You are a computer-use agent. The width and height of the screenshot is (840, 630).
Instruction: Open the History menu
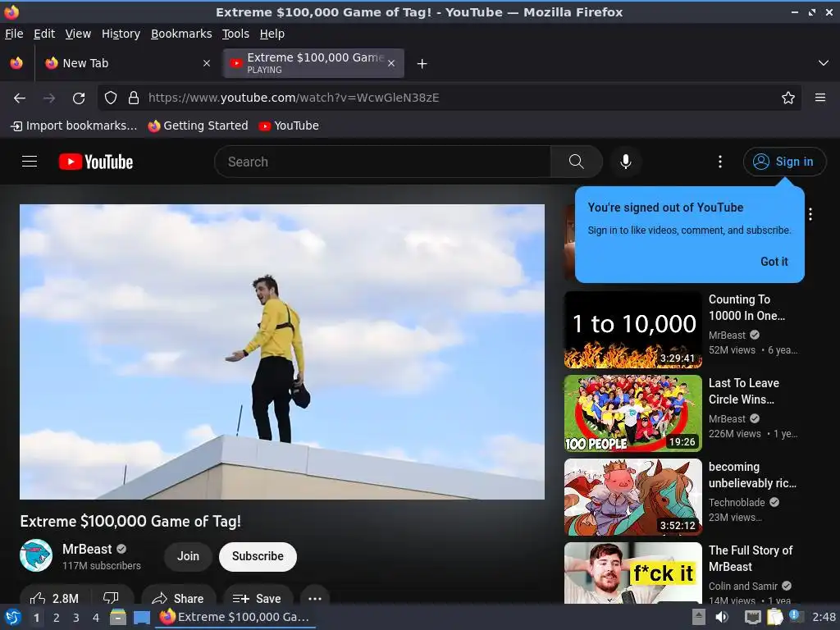tap(121, 34)
